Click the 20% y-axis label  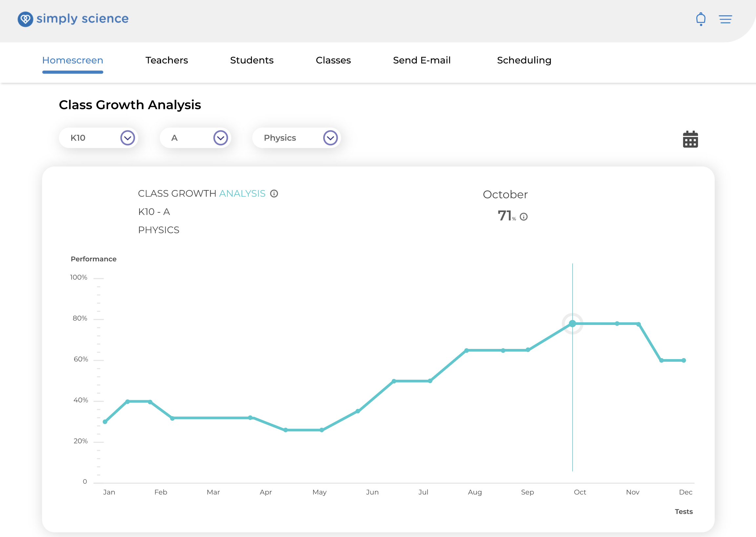click(81, 441)
